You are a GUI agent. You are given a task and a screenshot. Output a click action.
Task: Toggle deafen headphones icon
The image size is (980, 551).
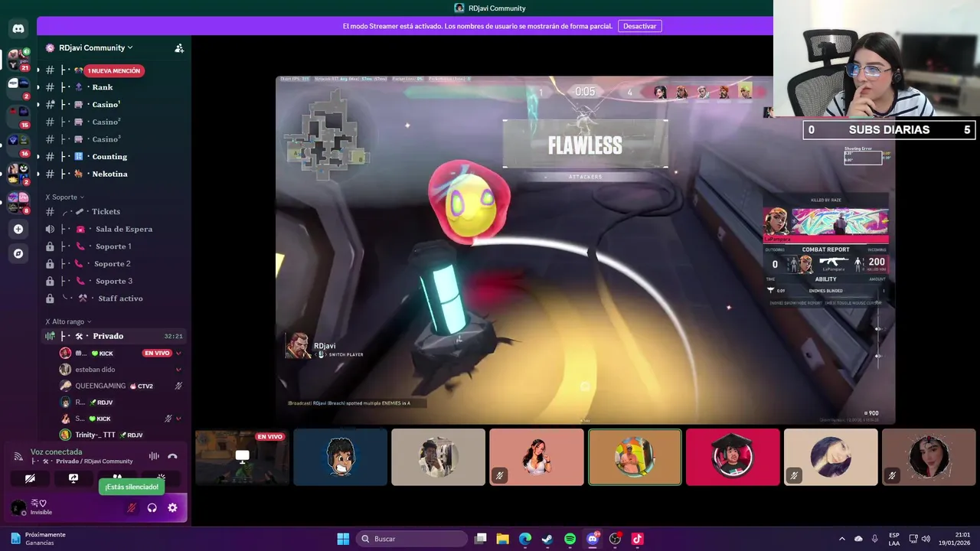click(152, 507)
